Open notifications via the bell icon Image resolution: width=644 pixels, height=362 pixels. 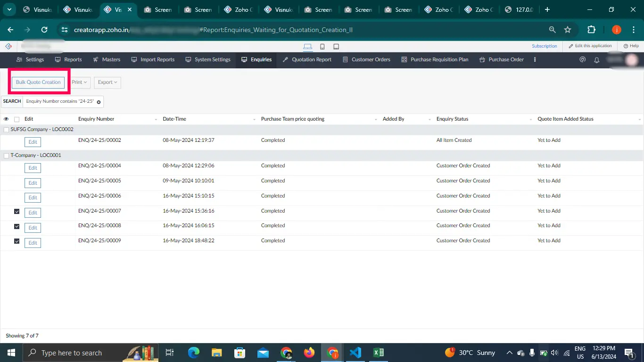(596, 60)
